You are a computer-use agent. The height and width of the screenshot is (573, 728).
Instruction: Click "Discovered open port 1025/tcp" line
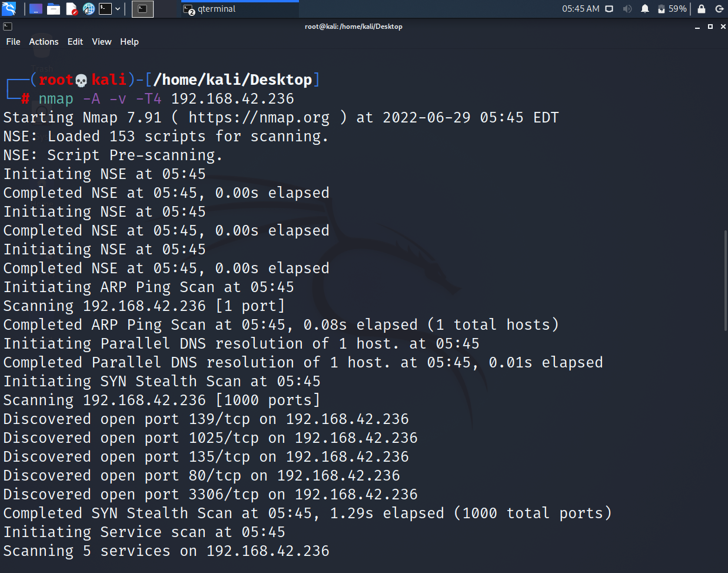210,438
